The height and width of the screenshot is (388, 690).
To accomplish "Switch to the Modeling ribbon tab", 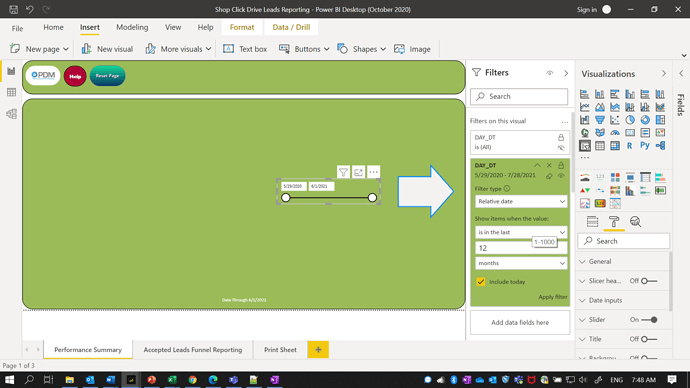I will coord(132,27).
